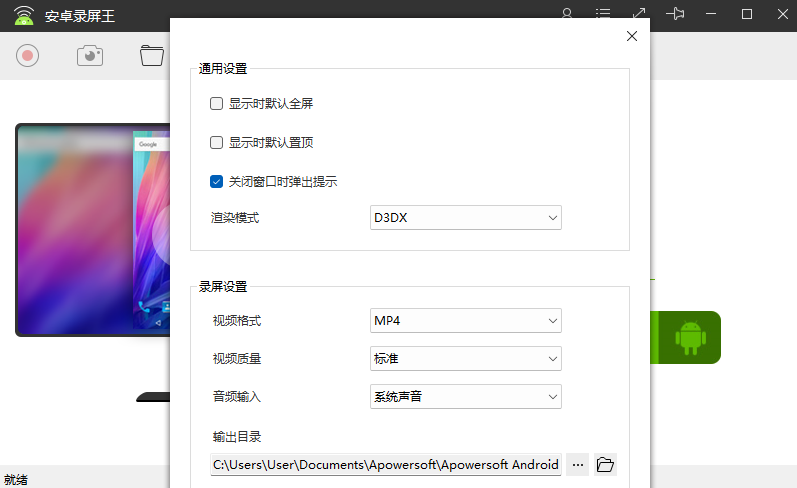797x488 pixels.
Task: Click the 通用设置 group title
Action: coord(223,69)
